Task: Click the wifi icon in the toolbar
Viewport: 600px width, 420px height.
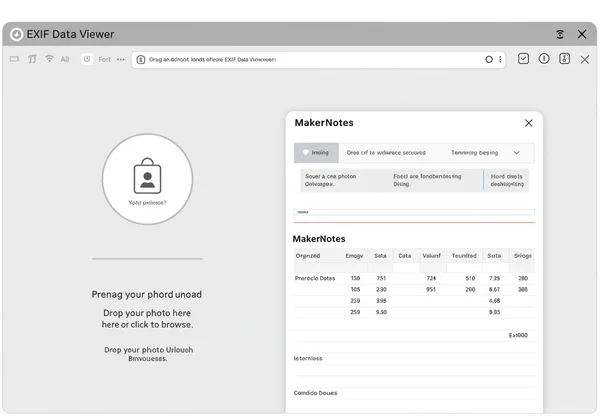Action: click(49, 59)
